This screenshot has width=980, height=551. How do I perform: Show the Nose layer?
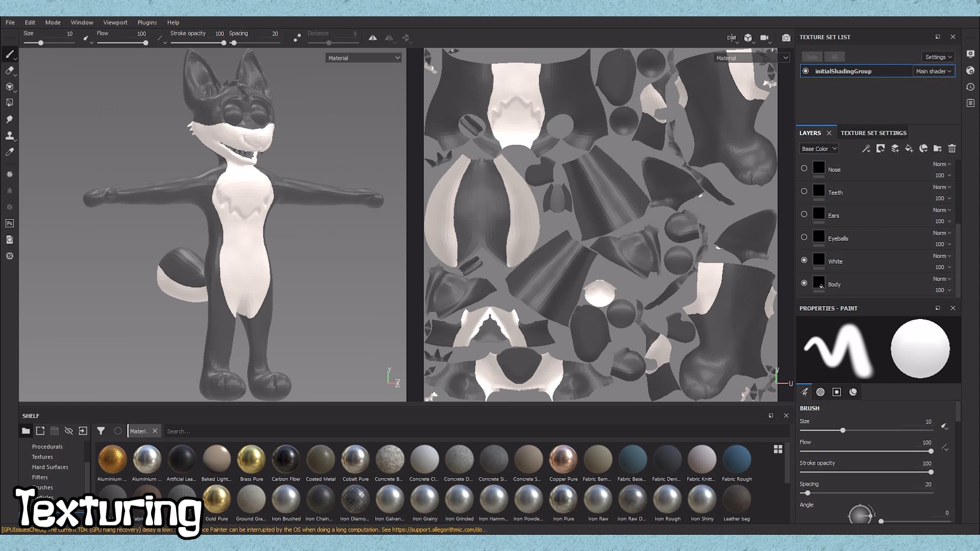point(804,168)
